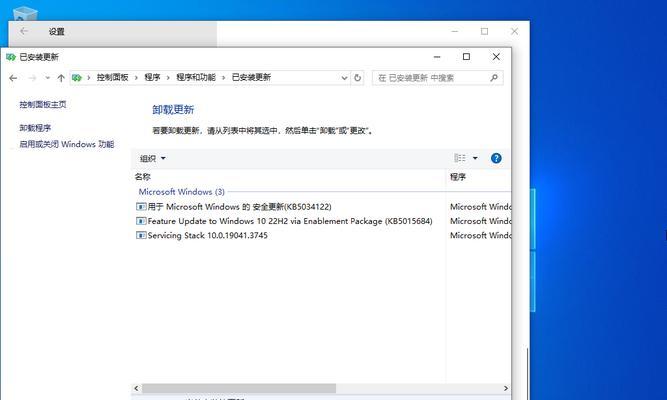Click left arrow of horizontal scrollbar
Viewport: 667px width, 400px height.
(x=136, y=389)
